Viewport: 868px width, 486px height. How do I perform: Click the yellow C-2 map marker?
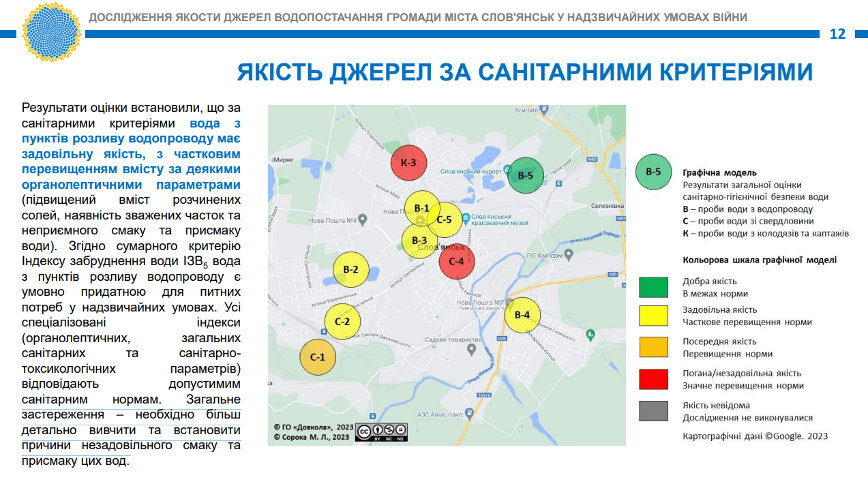point(342,322)
